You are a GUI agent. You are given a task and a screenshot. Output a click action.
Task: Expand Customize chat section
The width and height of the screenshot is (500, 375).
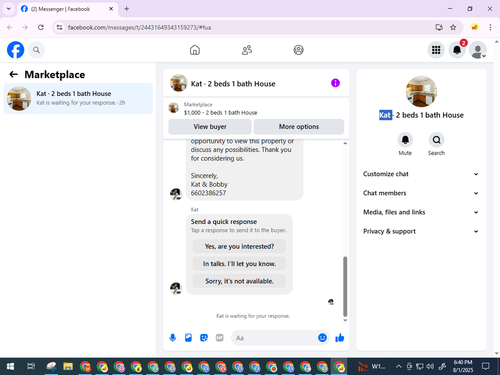coord(421,174)
